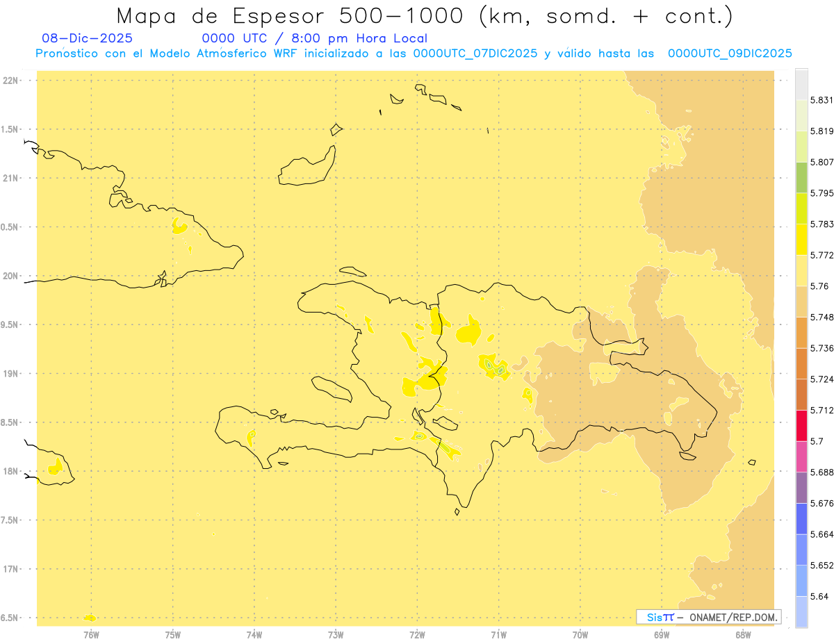Click the legend value 5.76
Image resolution: width=834 pixels, height=644 pixels.
pyautogui.click(x=819, y=286)
